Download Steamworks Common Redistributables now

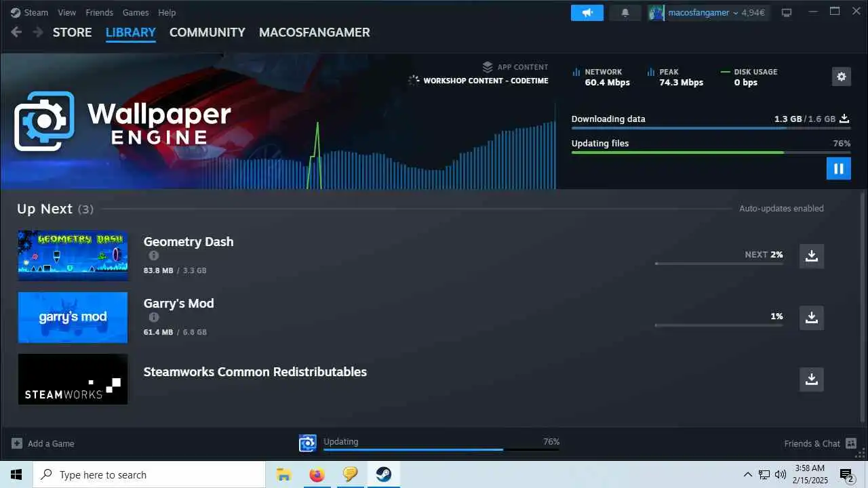tap(812, 380)
